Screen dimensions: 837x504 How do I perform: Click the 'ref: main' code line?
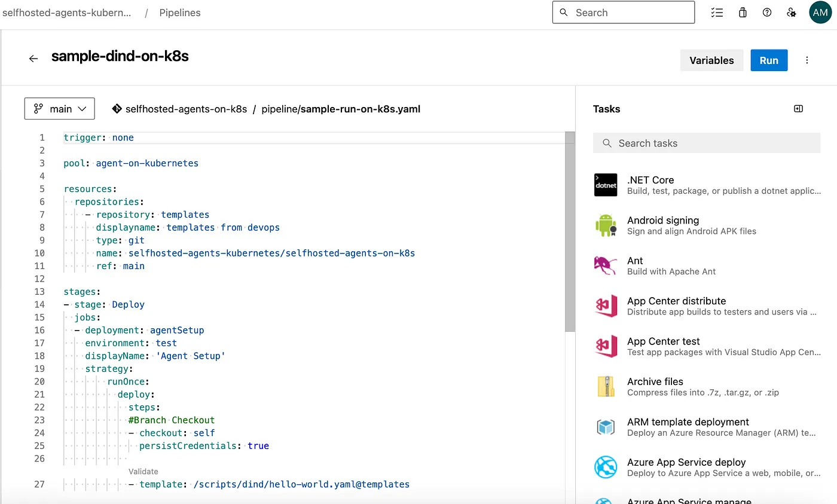(x=120, y=266)
